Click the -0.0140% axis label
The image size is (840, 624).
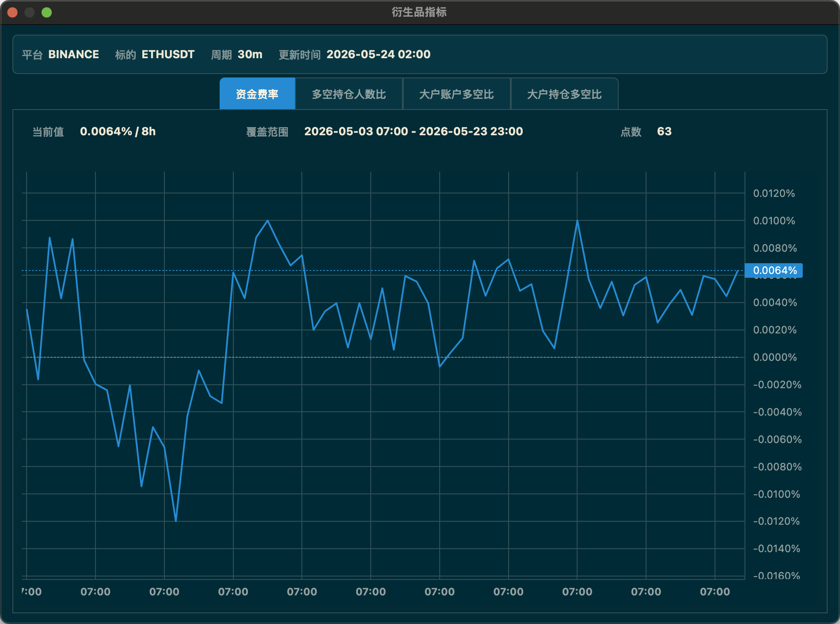(777, 549)
